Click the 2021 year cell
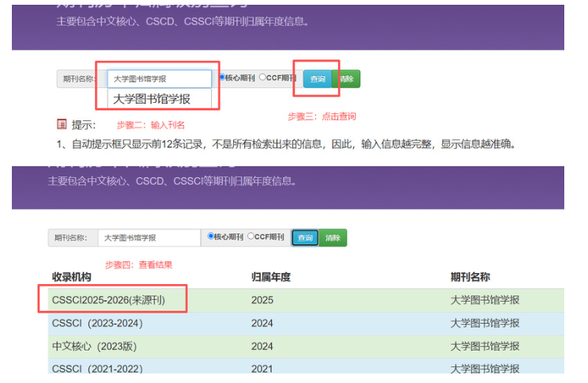This screenshot has height=383, width=588. click(x=262, y=368)
